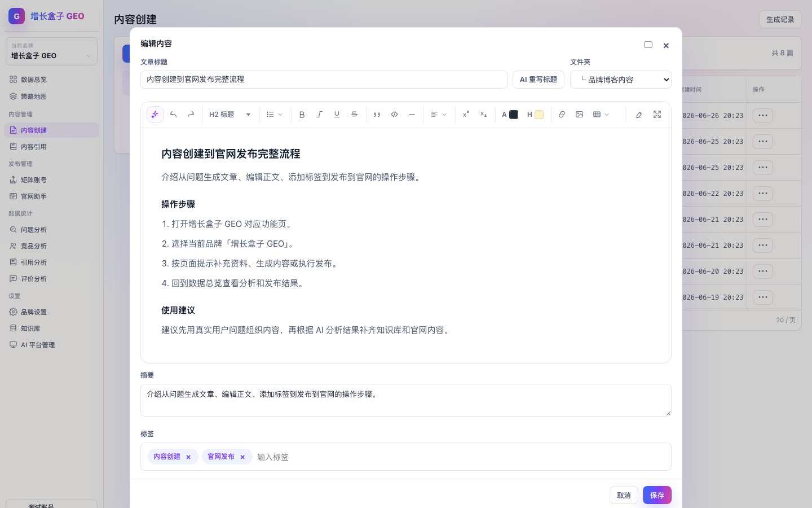Open the 20 / 页 page size selector
Screen dimensions: 812x508
785,320
